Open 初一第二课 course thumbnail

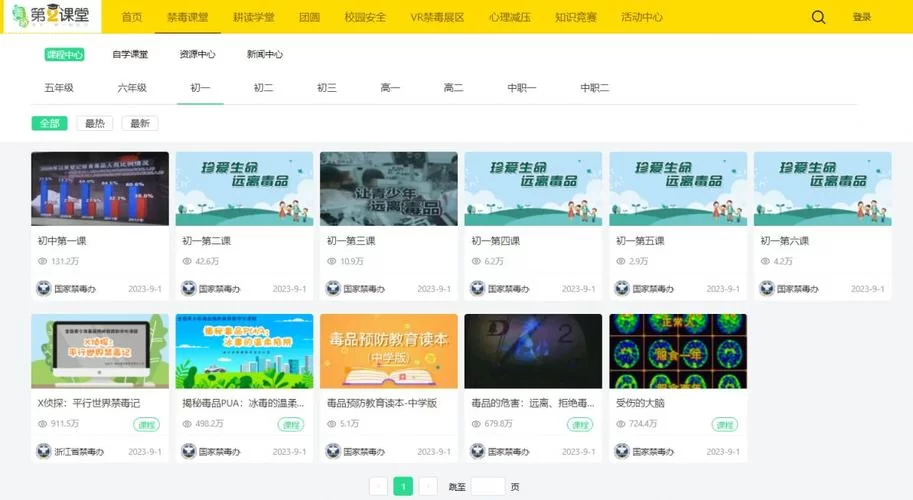pos(245,189)
